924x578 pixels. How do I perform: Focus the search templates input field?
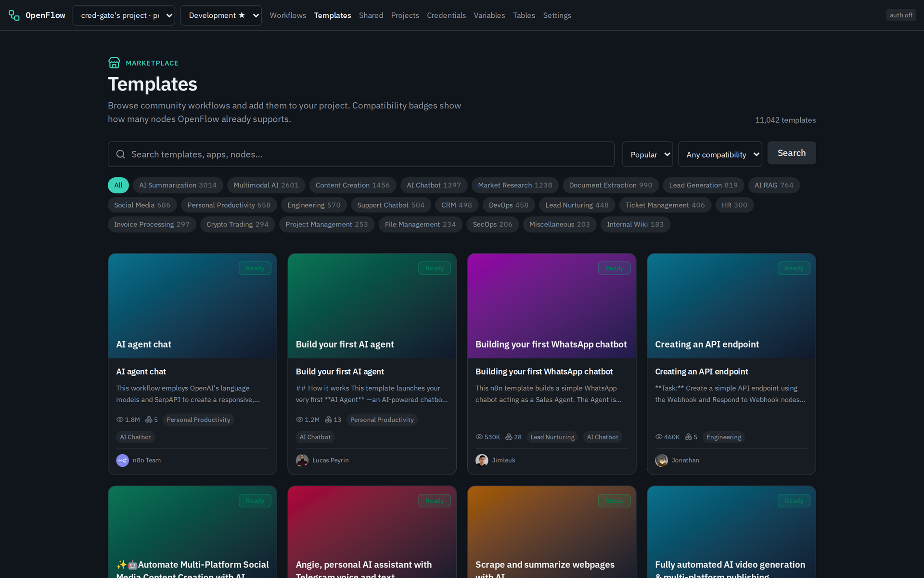(361, 154)
